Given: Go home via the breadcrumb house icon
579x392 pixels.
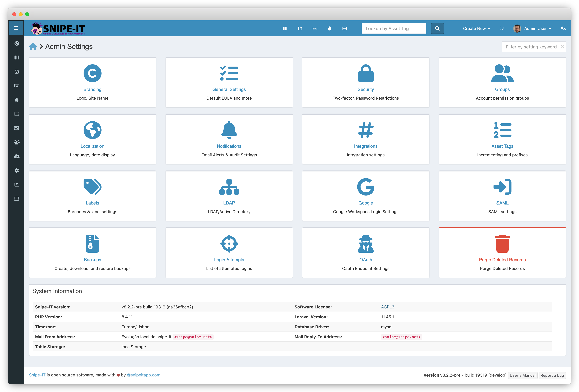Looking at the screenshot, I should pos(33,47).
